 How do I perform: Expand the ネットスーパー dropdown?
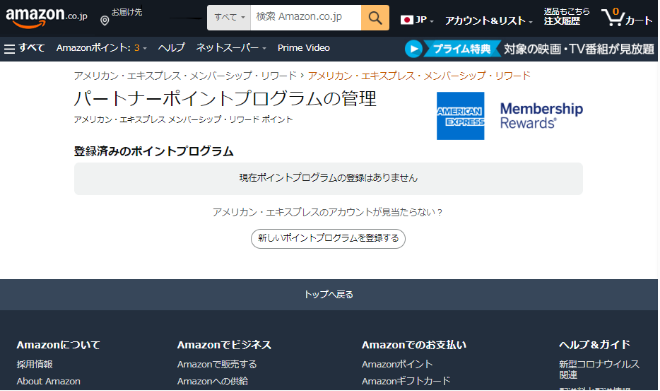click(231, 48)
